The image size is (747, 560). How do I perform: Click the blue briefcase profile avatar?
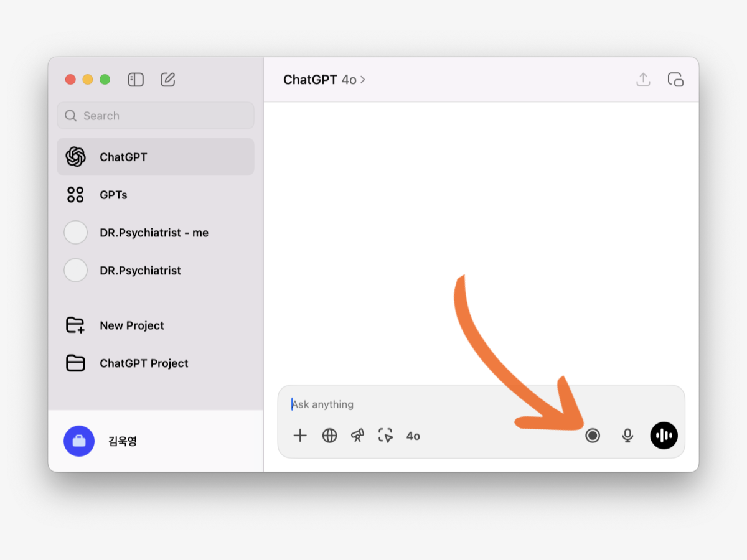point(79,441)
